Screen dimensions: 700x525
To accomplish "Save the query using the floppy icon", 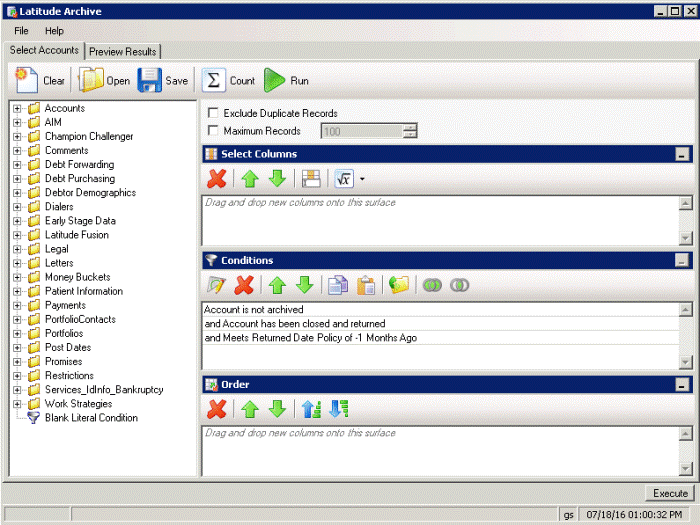I will point(150,80).
